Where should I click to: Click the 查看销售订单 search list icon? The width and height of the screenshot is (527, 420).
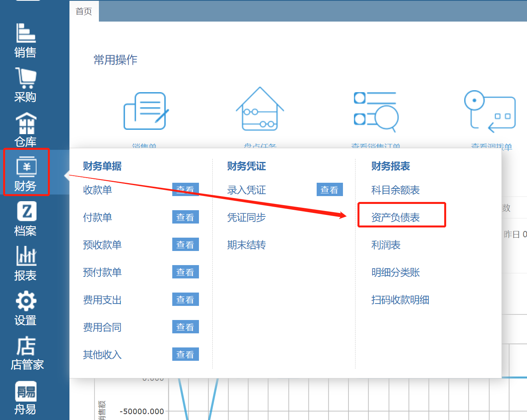point(376,112)
